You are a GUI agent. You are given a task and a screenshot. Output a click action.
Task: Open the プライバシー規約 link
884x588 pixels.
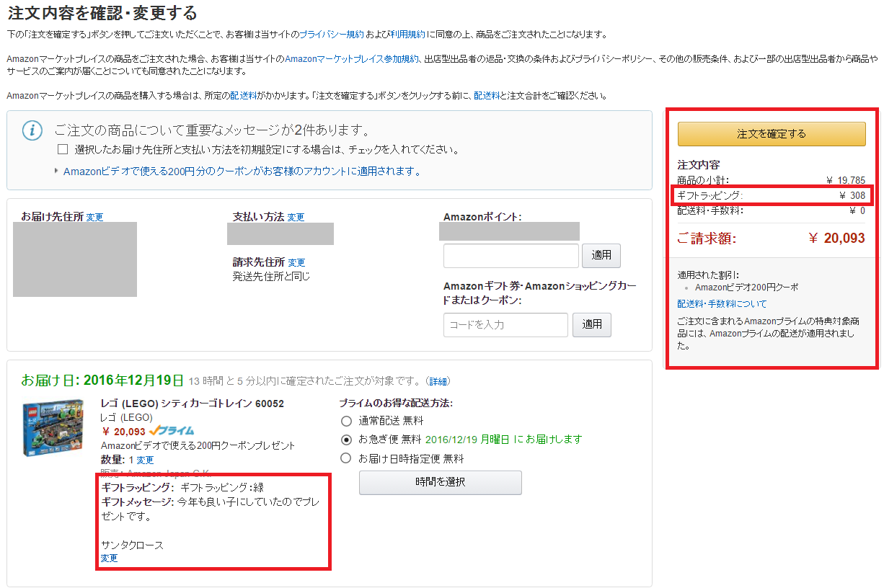point(332,35)
